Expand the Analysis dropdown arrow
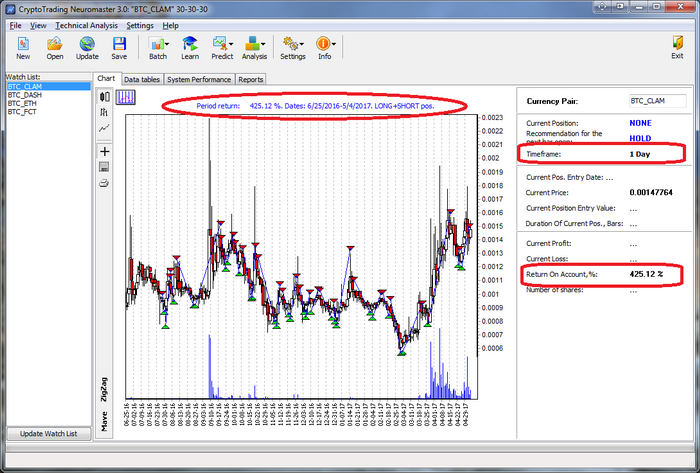Image resolution: width=700 pixels, height=473 pixels. click(263, 44)
